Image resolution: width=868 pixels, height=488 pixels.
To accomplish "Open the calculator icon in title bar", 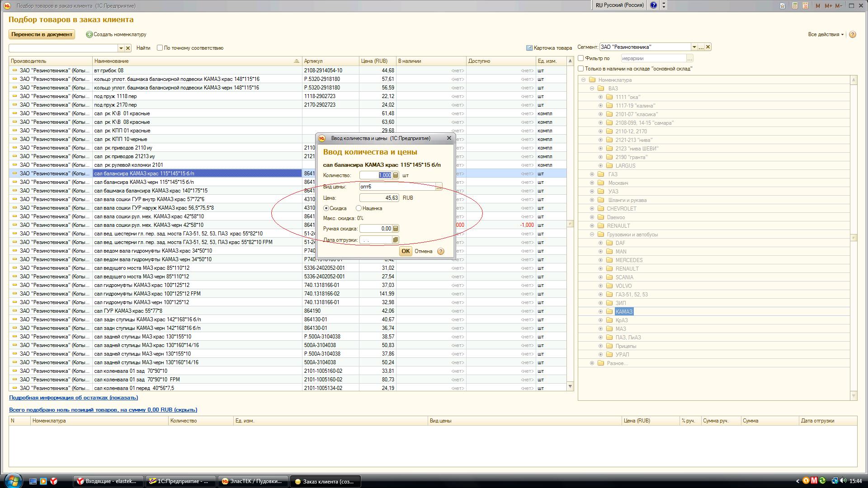I will tap(795, 6).
